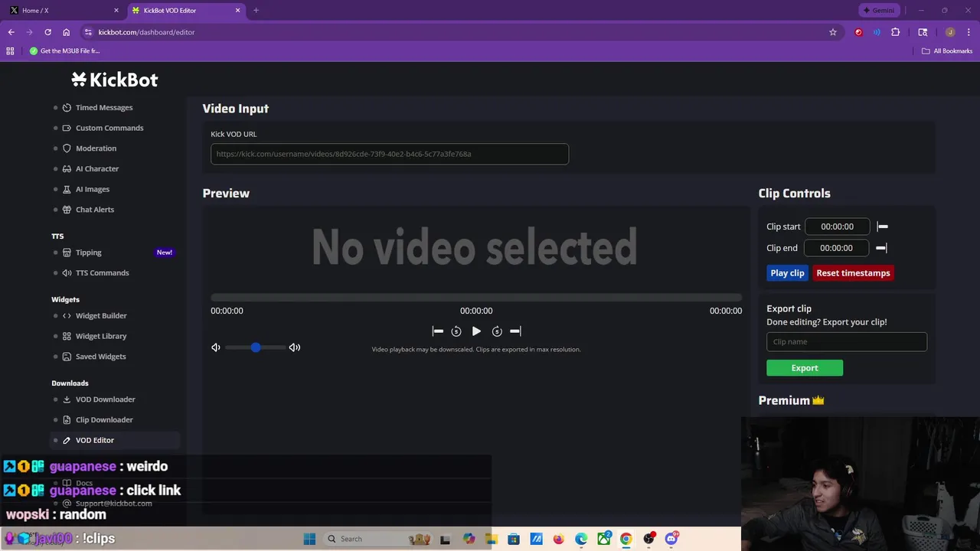The width and height of the screenshot is (980, 551).
Task: Click the red extension icon
Action: (858, 32)
